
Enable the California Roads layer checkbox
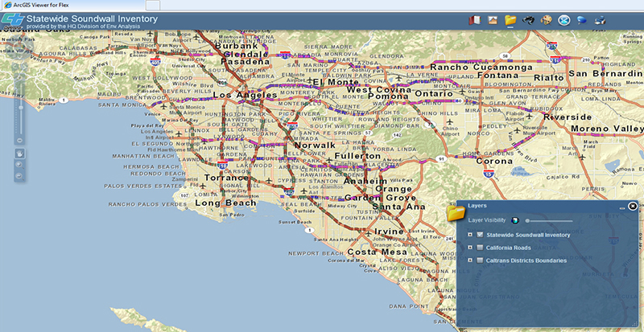click(x=479, y=248)
